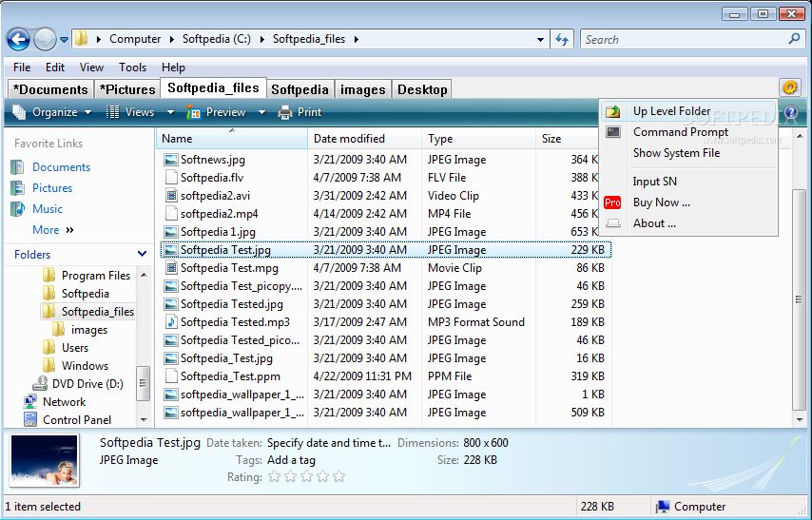Select the softpedia2.mp4 file

[x=219, y=214]
